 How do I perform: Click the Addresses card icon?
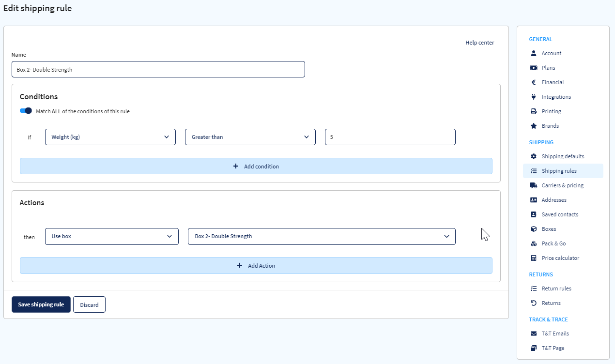(534, 200)
